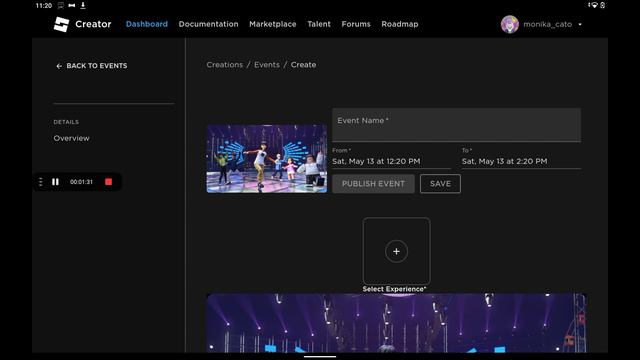Screen dimensions: 640x360
Task: Pause the screen recording
Action: (55, 182)
